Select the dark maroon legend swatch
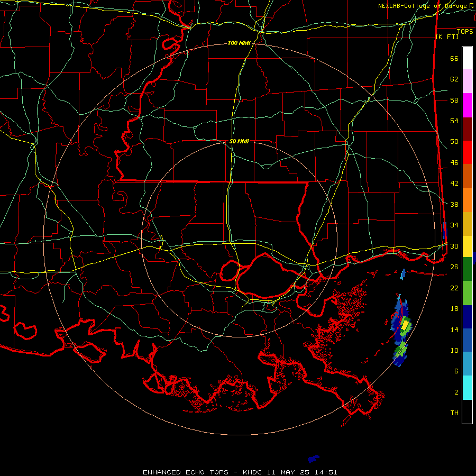 (x=467, y=129)
